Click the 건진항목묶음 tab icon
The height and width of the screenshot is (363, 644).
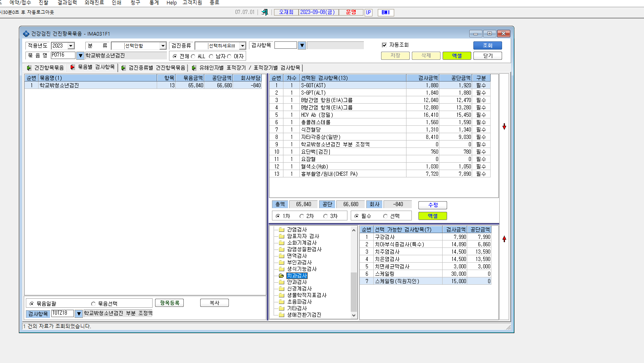[x=29, y=68]
